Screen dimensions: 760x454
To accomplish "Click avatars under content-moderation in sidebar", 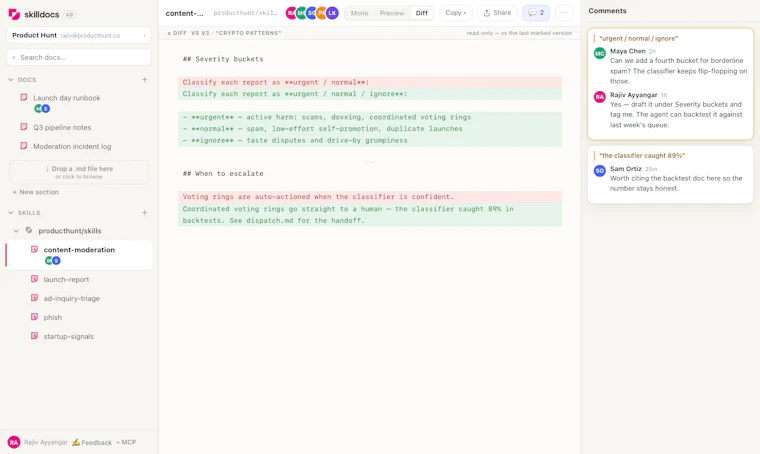I will click(x=52, y=261).
